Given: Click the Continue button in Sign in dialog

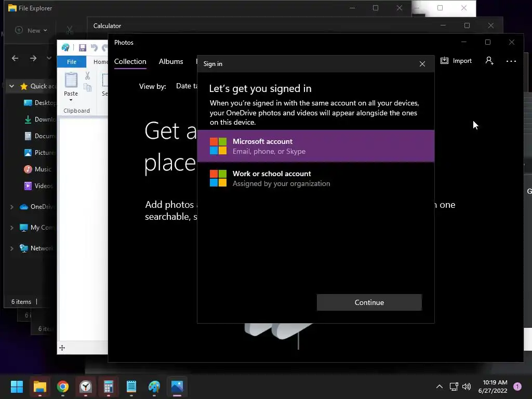Looking at the screenshot, I should (369, 302).
